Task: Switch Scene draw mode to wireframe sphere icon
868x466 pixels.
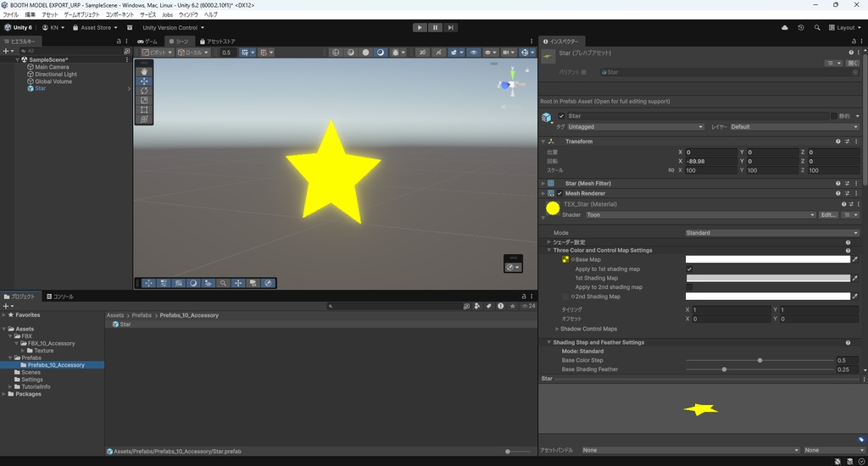Action: [336, 53]
